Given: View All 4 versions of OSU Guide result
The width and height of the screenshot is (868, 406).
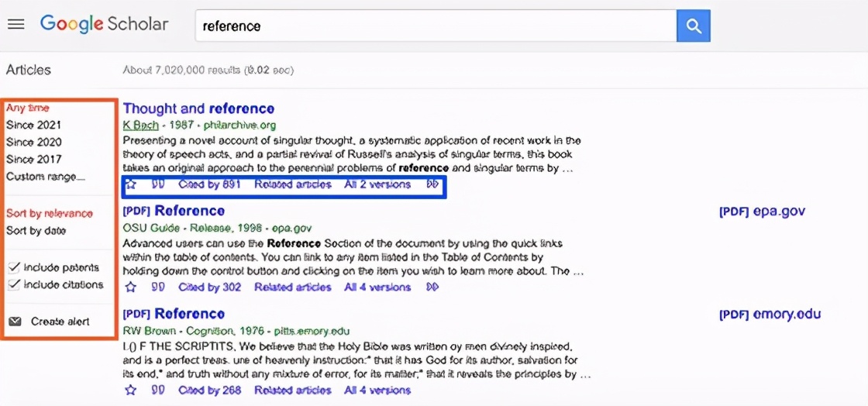Looking at the screenshot, I should click(377, 287).
